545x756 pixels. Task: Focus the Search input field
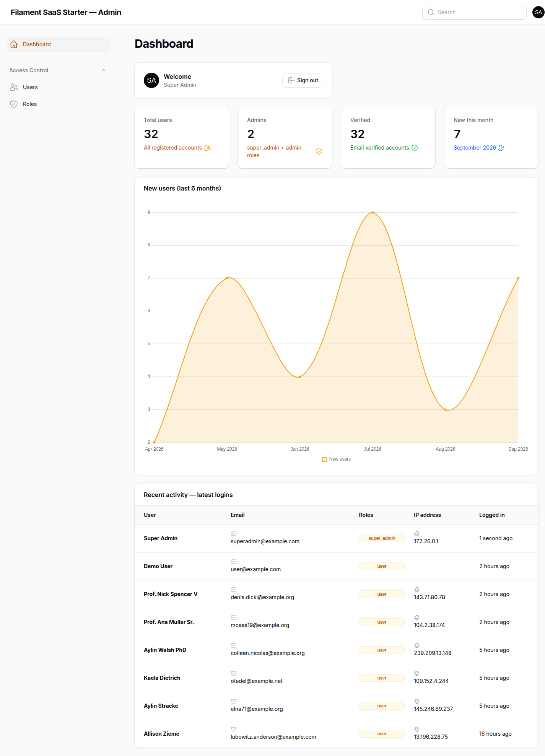[x=474, y=12]
